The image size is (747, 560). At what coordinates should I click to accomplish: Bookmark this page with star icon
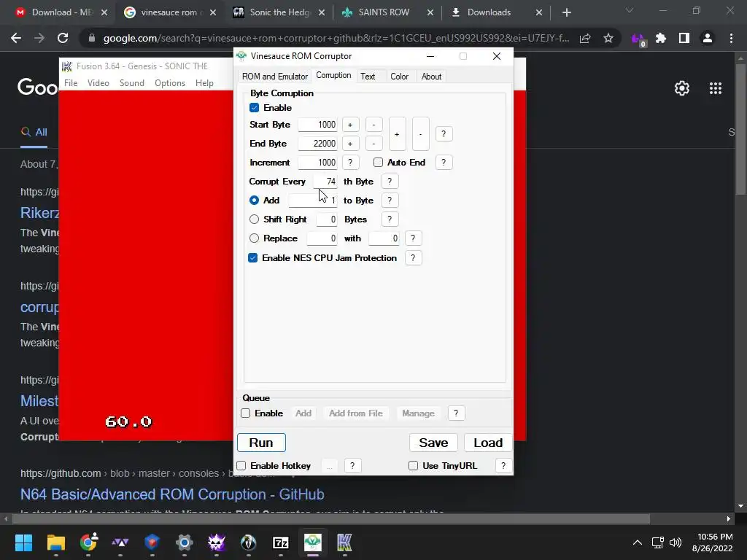pos(608,38)
